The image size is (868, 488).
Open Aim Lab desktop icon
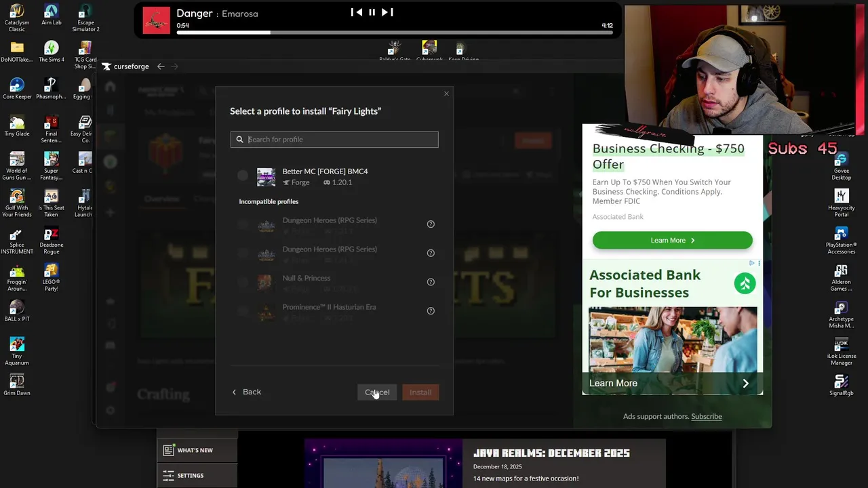click(x=51, y=15)
